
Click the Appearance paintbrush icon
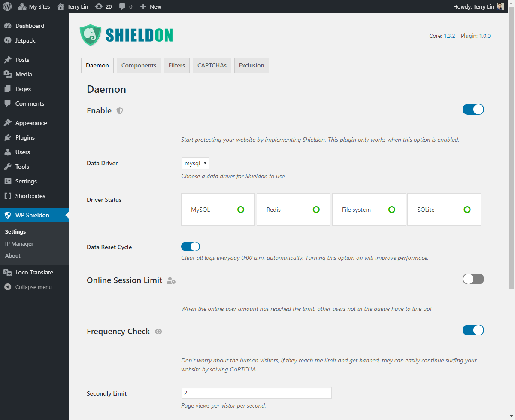click(8, 123)
